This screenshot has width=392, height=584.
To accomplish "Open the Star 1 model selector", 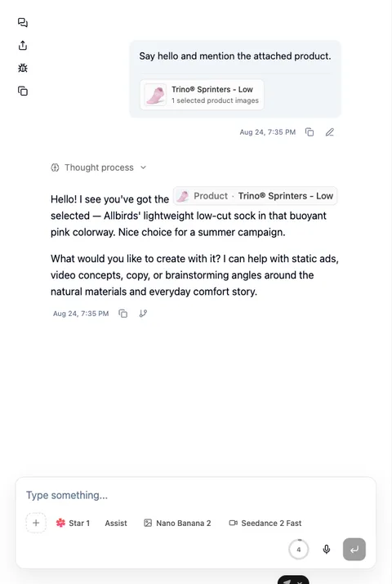I will (73, 523).
